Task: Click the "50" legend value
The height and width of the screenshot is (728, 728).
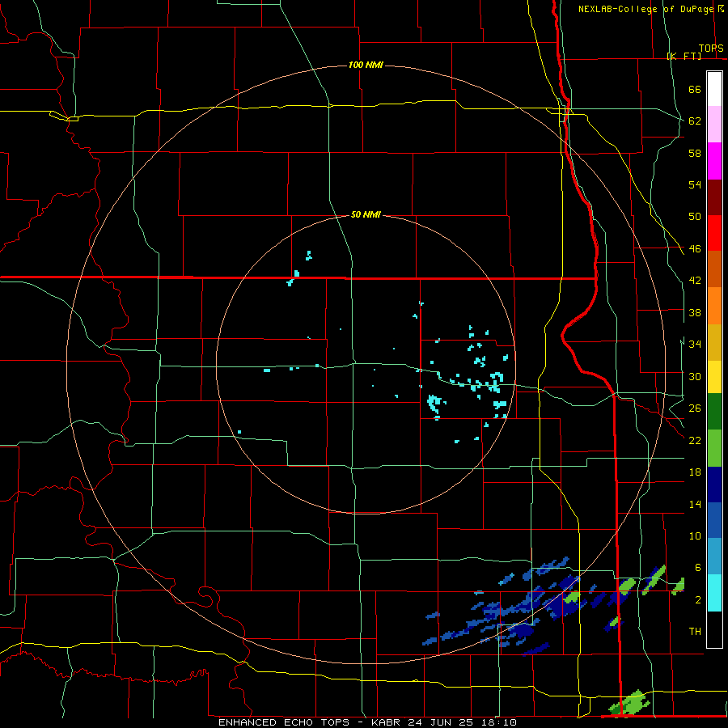Action: 695,217
